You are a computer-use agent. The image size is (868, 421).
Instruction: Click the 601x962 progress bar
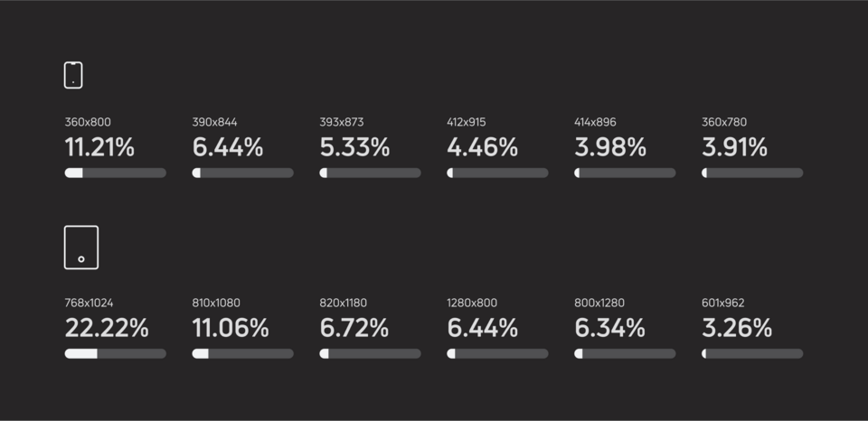coord(752,353)
